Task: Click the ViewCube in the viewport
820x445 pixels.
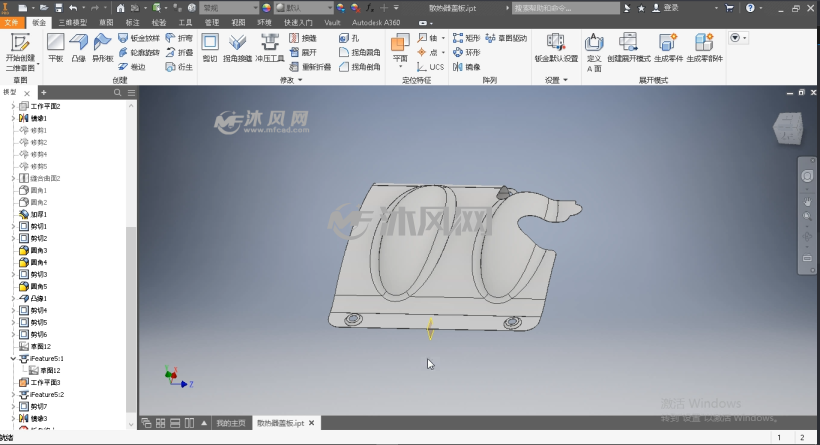Action: click(x=788, y=128)
